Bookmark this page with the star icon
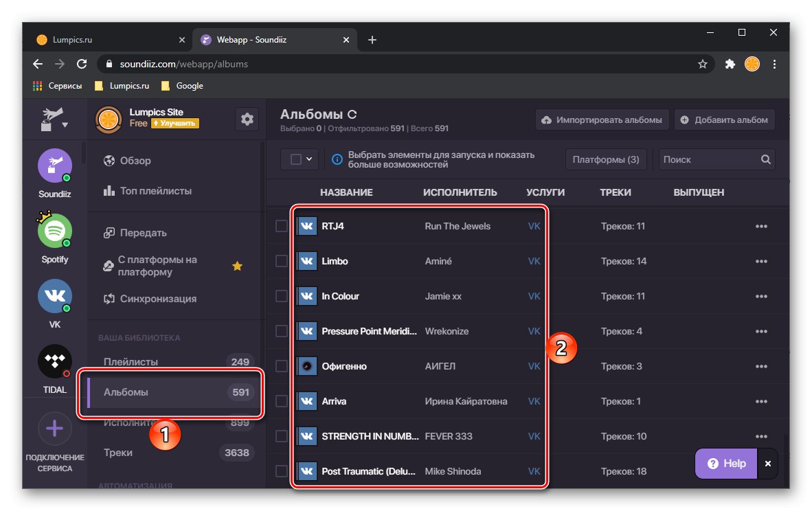The height and width of the screenshot is (511, 812). click(x=702, y=64)
